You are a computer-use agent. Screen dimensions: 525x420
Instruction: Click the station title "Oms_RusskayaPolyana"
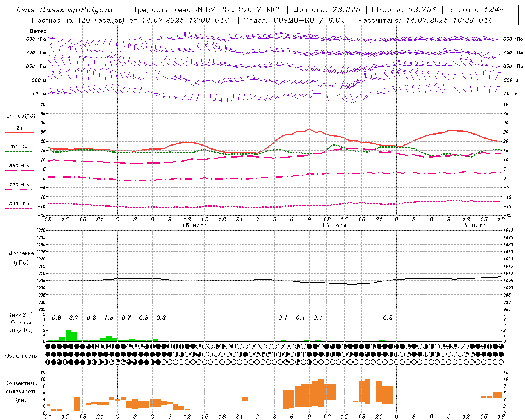tap(66, 10)
